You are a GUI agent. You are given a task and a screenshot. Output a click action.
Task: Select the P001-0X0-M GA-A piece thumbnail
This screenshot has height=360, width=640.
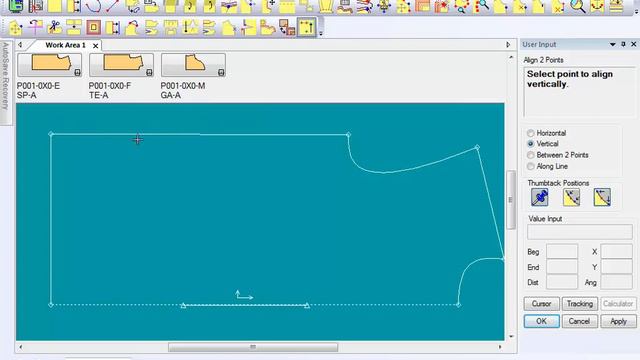[x=193, y=65]
